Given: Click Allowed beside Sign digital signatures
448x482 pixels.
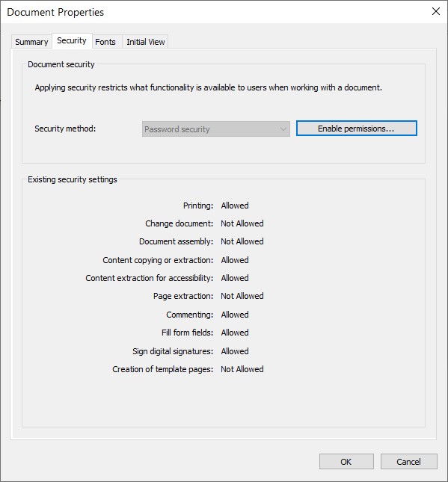Looking at the screenshot, I should [234, 351].
